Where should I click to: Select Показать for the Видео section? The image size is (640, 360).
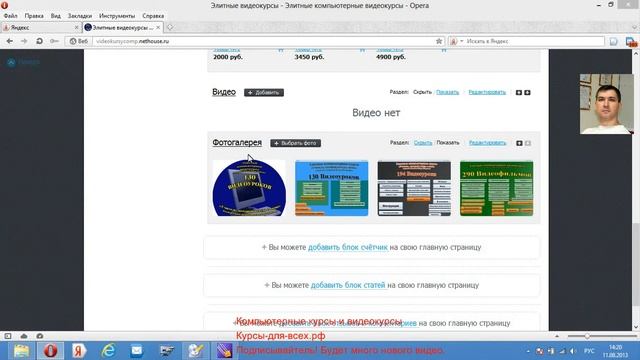pyautogui.click(x=447, y=92)
